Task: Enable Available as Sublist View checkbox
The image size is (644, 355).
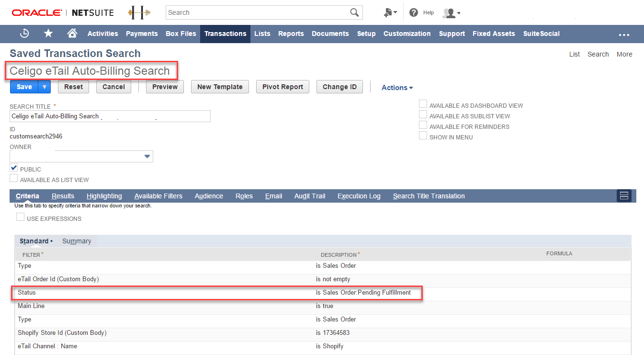Action: (x=423, y=115)
